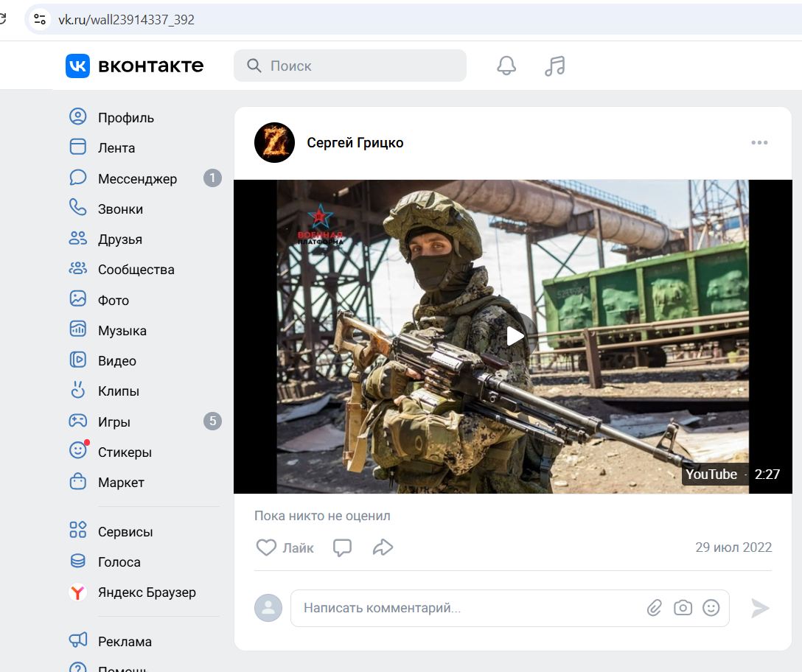Click the VK logo icon
Screen dimensions: 802x672
pos(77,66)
